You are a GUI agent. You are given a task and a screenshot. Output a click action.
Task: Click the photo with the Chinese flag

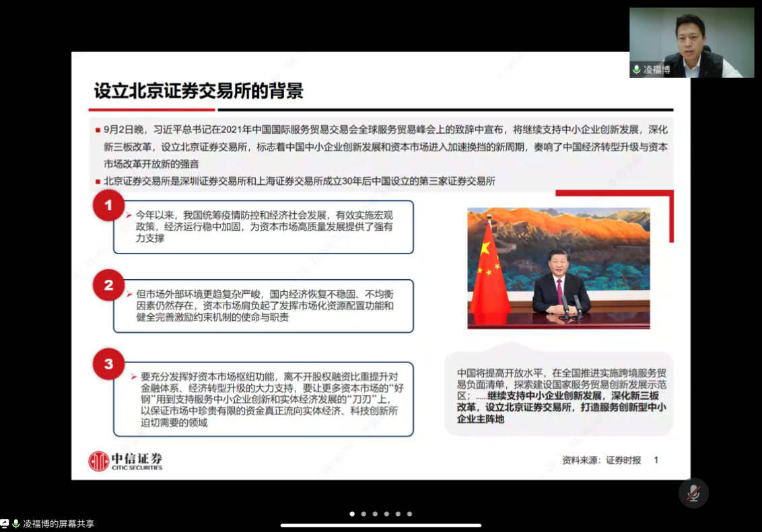click(x=559, y=268)
